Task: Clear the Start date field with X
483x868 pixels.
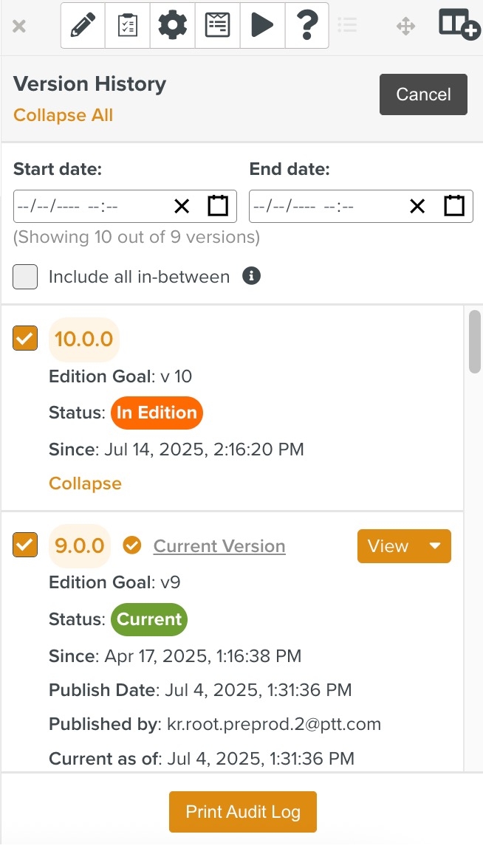Action: [182, 207]
